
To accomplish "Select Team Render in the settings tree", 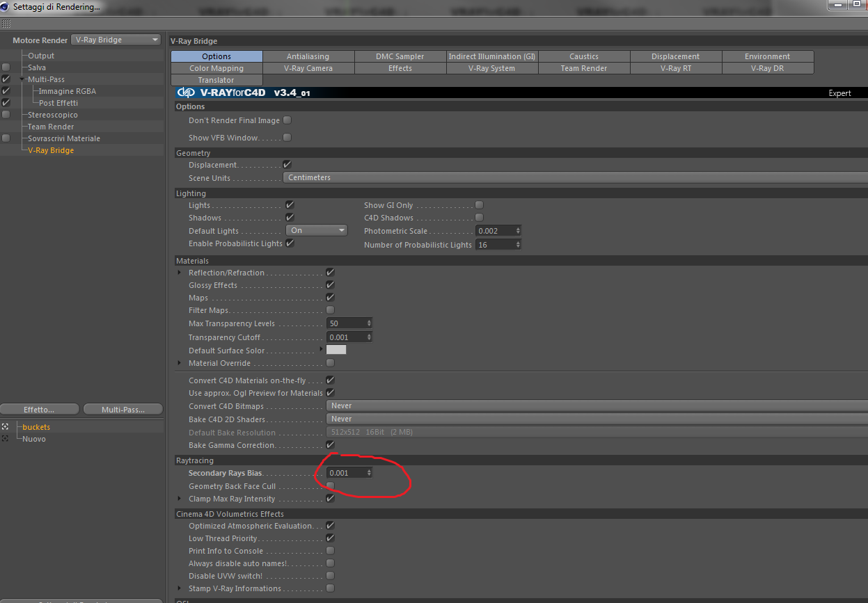I will point(51,127).
